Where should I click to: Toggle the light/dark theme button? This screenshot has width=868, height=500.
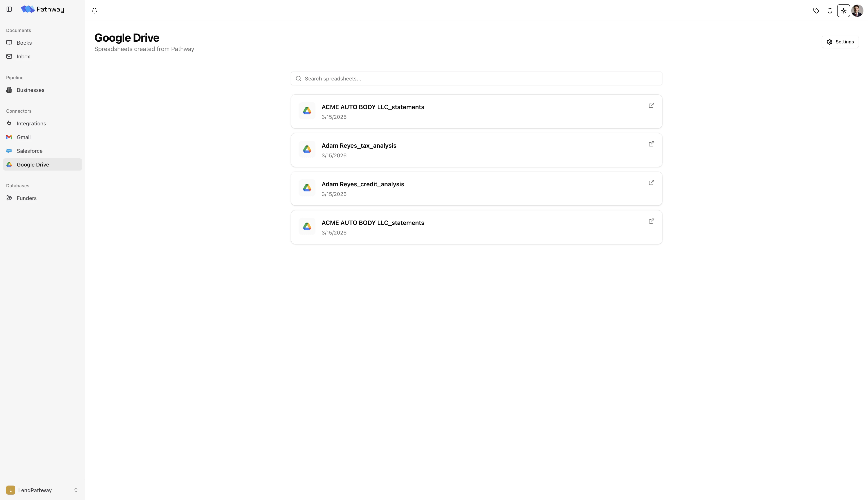pos(844,11)
